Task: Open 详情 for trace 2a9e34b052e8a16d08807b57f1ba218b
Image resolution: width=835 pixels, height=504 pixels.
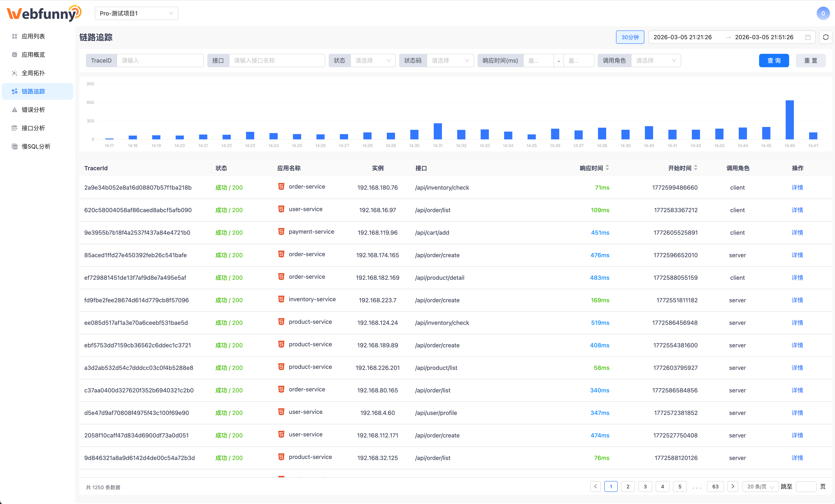Action: tap(797, 187)
